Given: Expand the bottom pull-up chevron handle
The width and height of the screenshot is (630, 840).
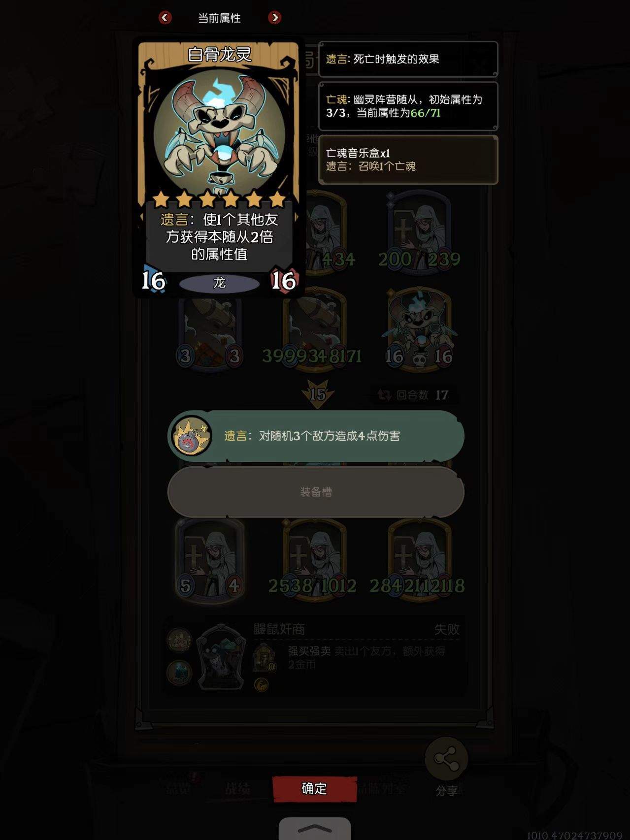Looking at the screenshot, I should [315, 829].
